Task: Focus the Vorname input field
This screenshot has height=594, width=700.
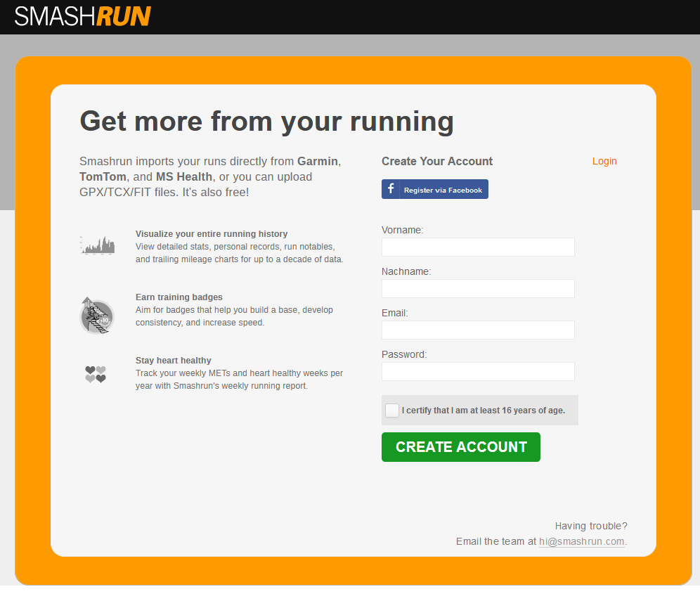Action: click(x=478, y=247)
